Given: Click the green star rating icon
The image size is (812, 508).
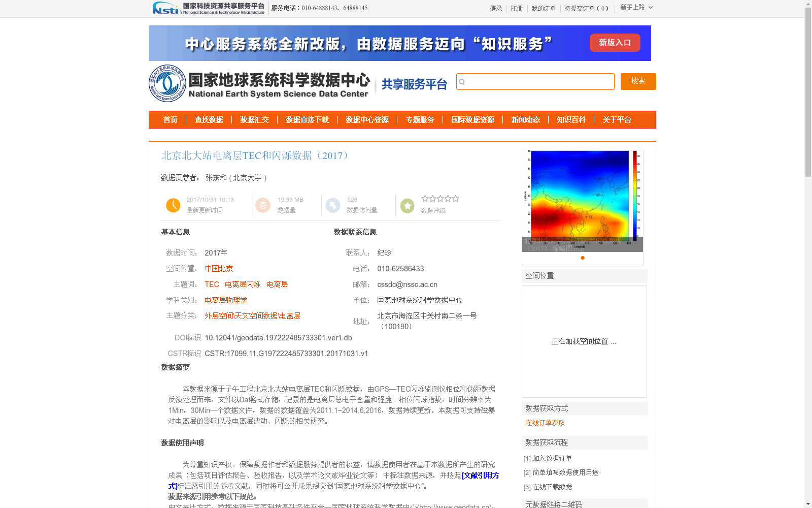Looking at the screenshot, I should click(407, 206).
